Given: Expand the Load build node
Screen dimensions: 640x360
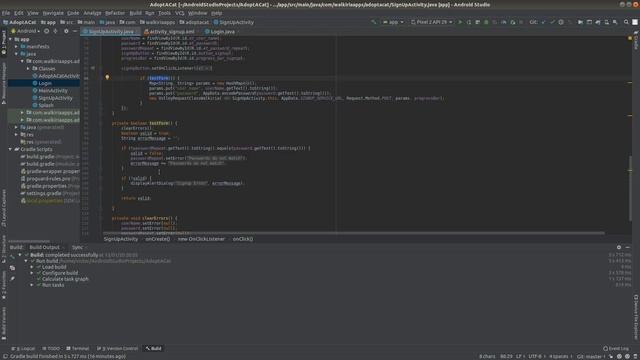Looking at the screenshot, I should (32, 267).
